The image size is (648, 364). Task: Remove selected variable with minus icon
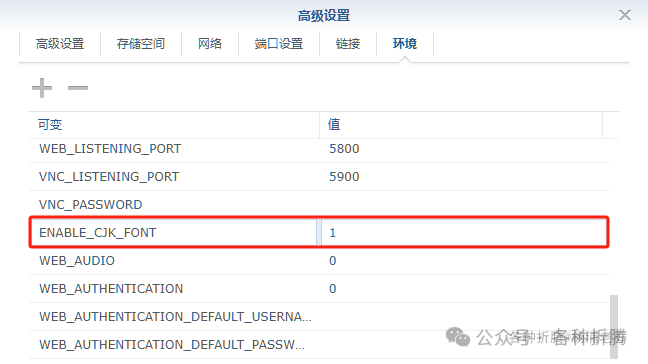pos(78,88)
